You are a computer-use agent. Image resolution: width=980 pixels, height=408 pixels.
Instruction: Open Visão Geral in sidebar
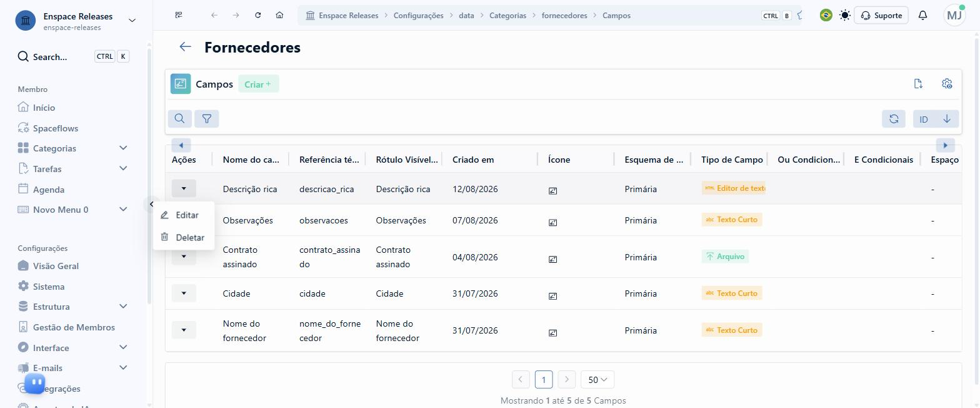point(48,266)
